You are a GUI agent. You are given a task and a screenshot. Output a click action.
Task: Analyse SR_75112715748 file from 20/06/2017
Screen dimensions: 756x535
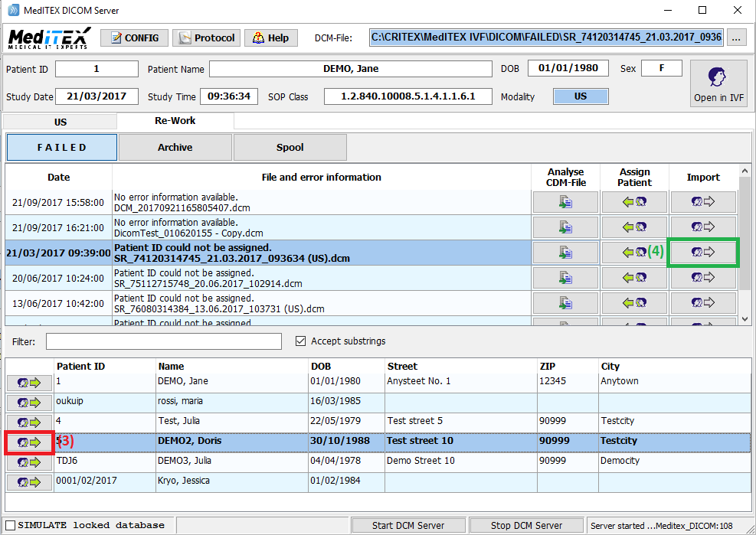[565, 278]
